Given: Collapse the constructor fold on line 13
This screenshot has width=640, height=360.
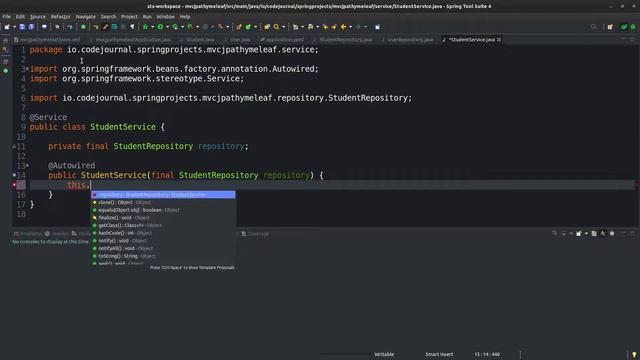Looking at the screenshot, I should coord(27,166).
